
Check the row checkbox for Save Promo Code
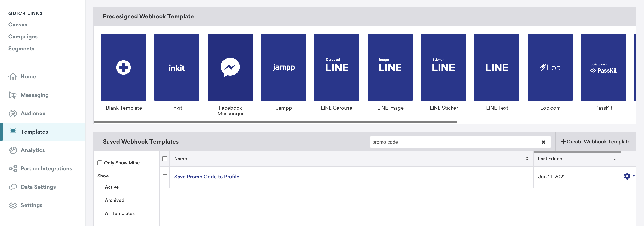click(165, 176)
